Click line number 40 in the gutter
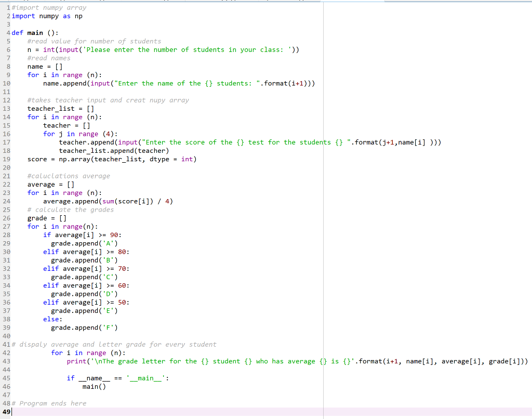 coord(6,336)
